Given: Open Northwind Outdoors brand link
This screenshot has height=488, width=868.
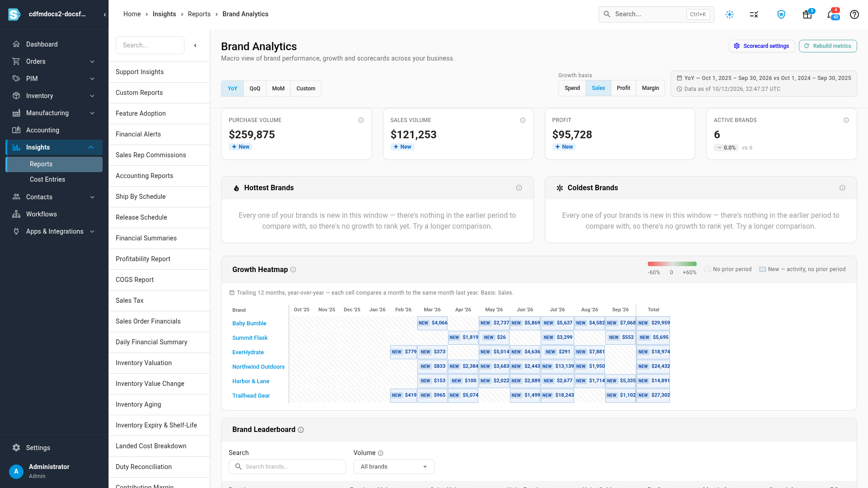Looking at the screenshot, I should pyautogui.click(x=259, y=367).
